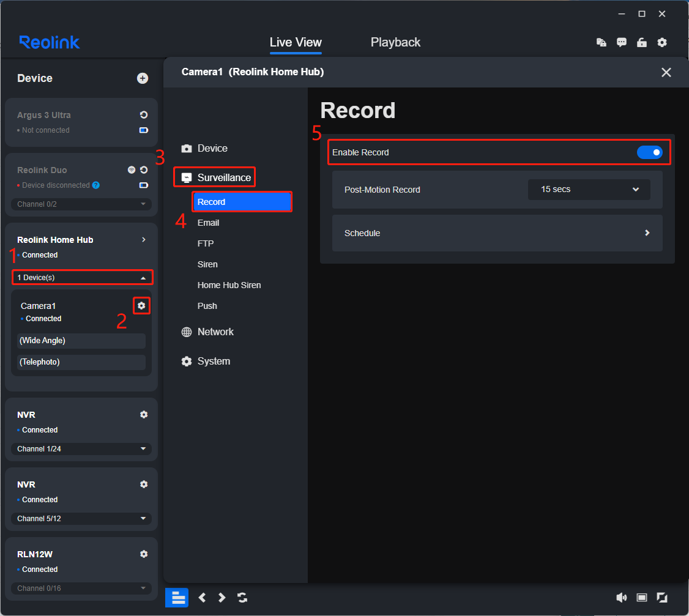Image resolution: width=689 pixels, height=616 pixels.
Task: Switch to the Playback tab
Action: pos(395,42)
